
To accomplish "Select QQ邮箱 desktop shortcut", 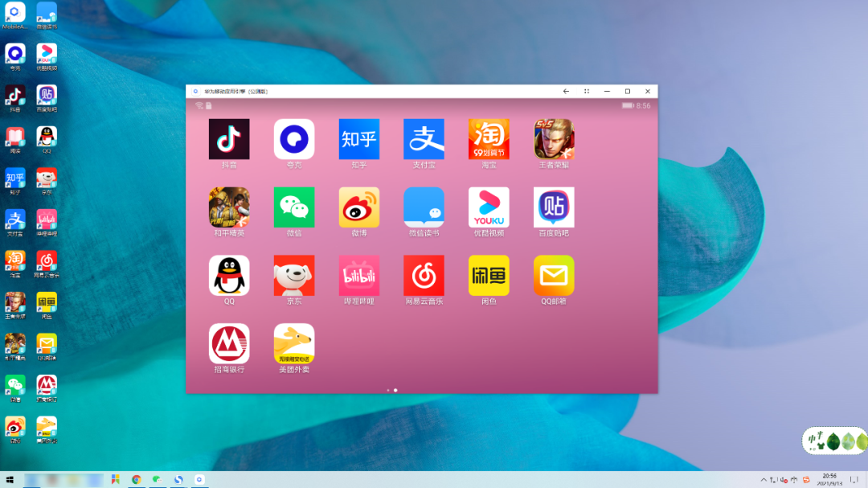I will tap(47, 347).
